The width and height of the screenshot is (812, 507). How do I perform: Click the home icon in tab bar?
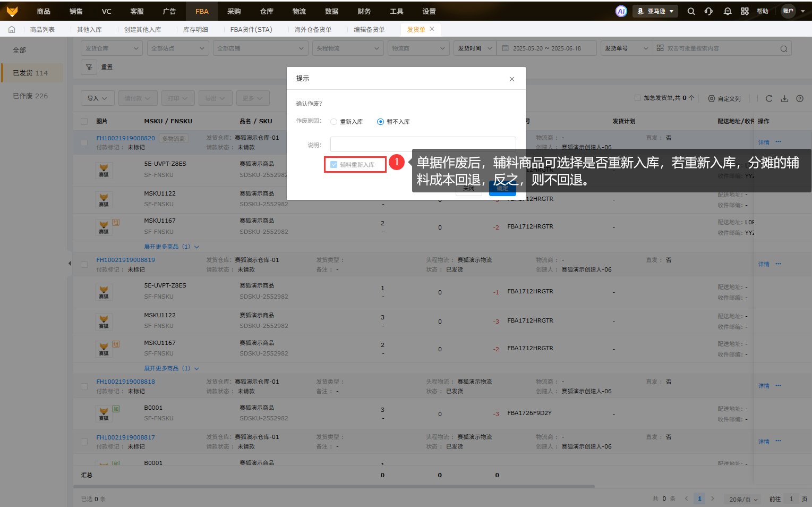[12, 30]
